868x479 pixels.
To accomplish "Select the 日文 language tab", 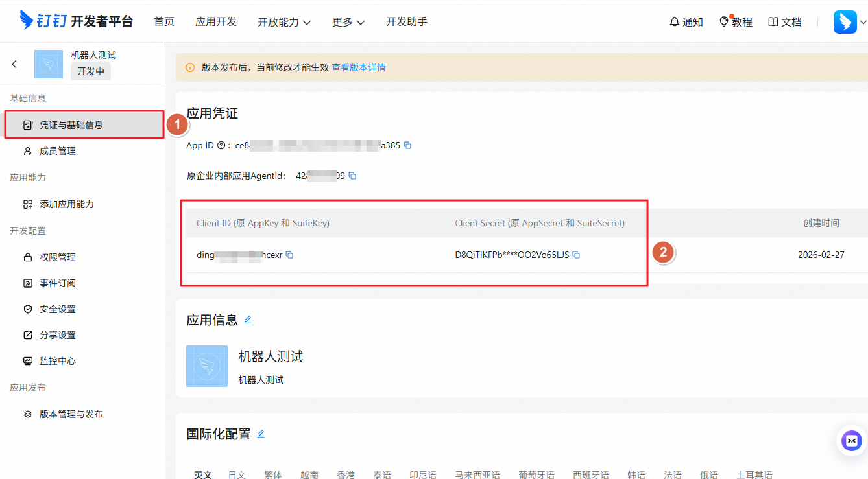I will pos(237,474).
